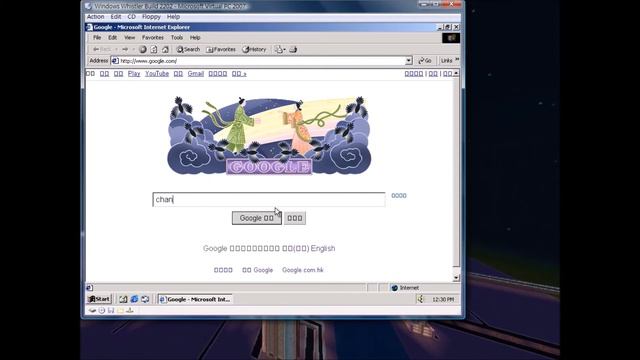The height and width of the screenshot is (360, 640).
Task: Click the Google doodle image
Action: pos(269,136)
